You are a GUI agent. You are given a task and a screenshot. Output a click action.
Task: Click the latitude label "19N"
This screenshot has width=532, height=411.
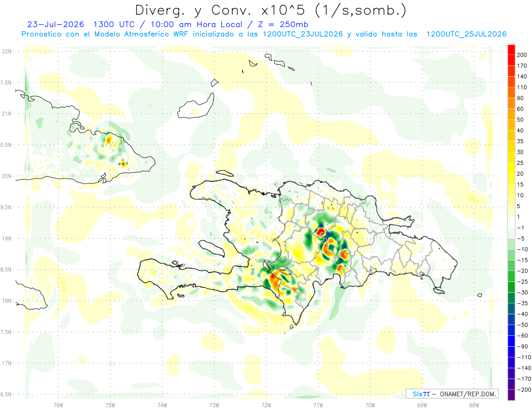[x=6, y=239]
